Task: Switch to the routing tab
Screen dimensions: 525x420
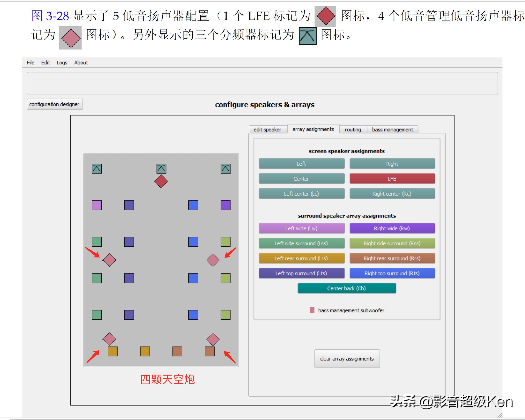Action: click(353, 130)
